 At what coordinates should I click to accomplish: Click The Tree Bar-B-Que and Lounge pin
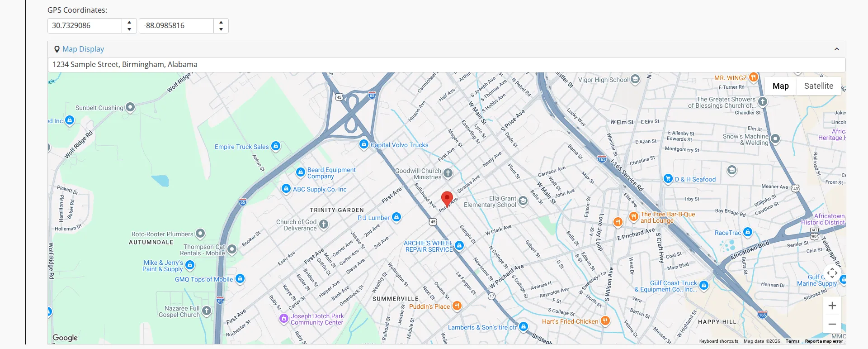(x=634, y=216)
